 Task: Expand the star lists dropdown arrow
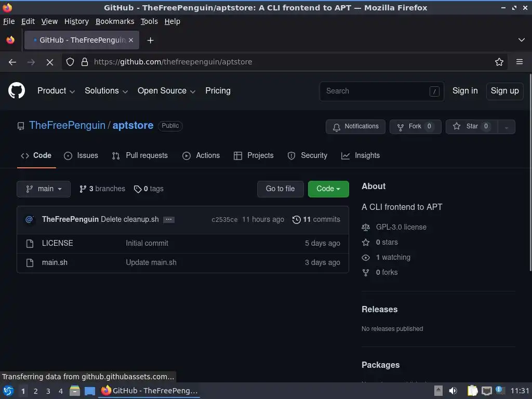(506, 127)
